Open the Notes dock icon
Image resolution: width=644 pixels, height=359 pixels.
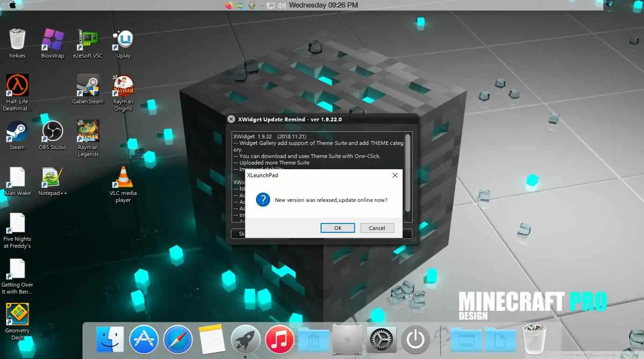[212, 339]
